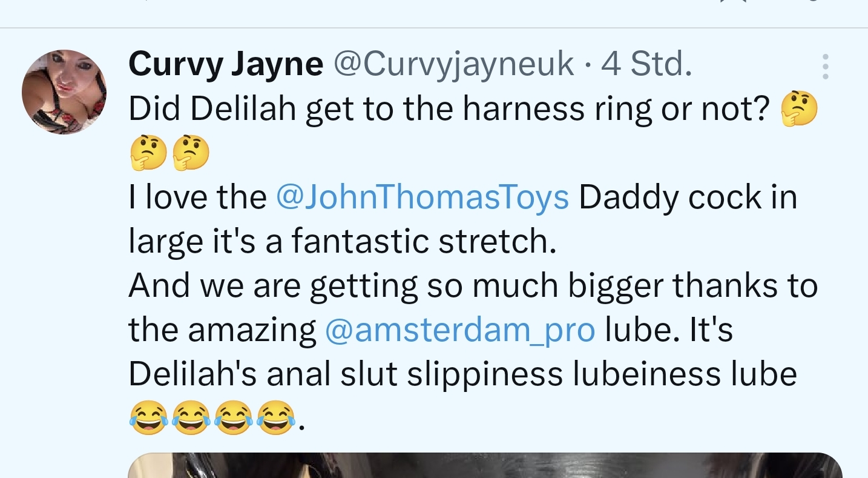Open the attached media preview below the tweet
The height and width of the screenshot is (478, 868).
click(484, 465)
